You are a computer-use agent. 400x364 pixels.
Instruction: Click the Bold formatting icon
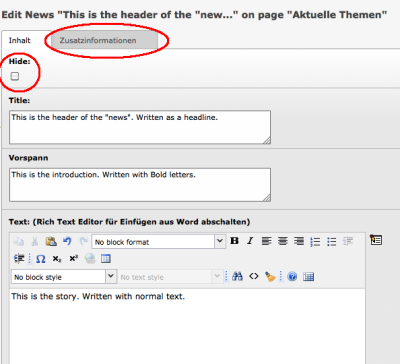[x=234, y=241]
